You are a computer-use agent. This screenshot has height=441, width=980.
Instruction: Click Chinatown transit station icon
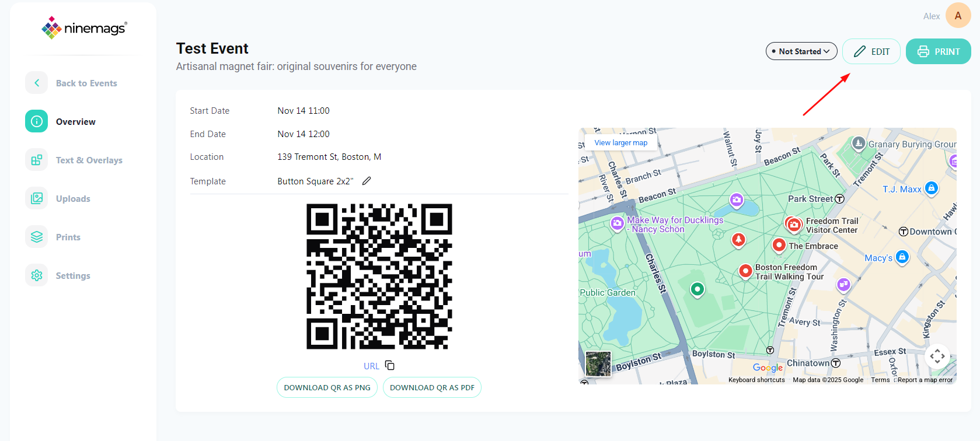[836, 363]
